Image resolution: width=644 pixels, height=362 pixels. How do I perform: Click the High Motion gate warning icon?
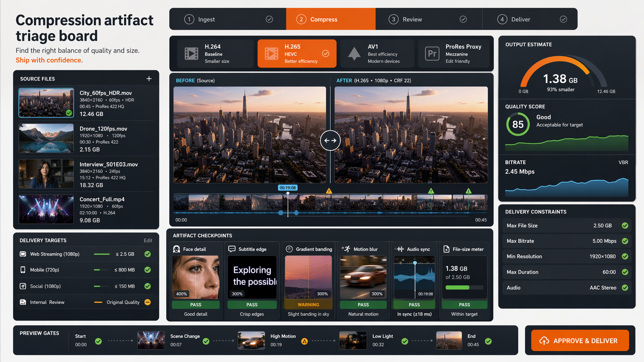click(304, 341)
